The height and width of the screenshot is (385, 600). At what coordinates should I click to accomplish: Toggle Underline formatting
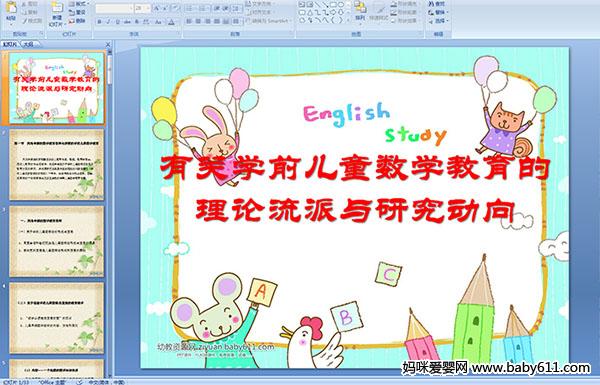click(x=117, y=22)
